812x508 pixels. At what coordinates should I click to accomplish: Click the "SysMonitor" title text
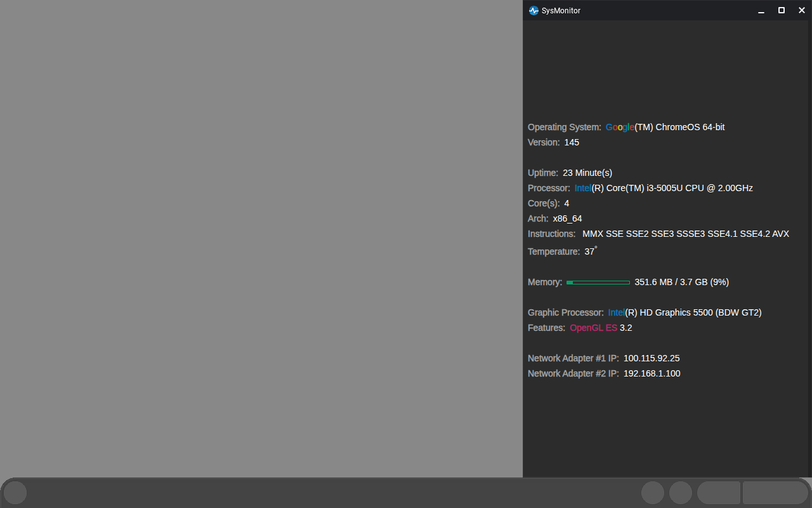(x=561, y=10)
